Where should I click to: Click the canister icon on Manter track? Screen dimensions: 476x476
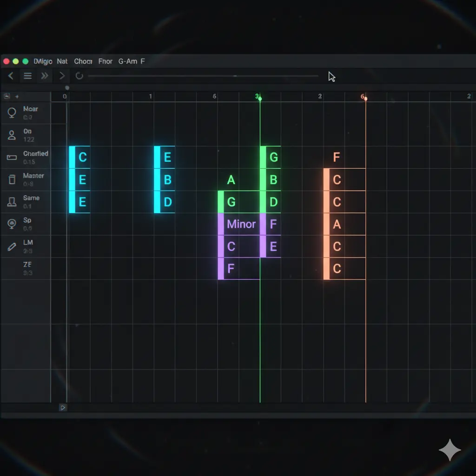(x=12, y=179)
